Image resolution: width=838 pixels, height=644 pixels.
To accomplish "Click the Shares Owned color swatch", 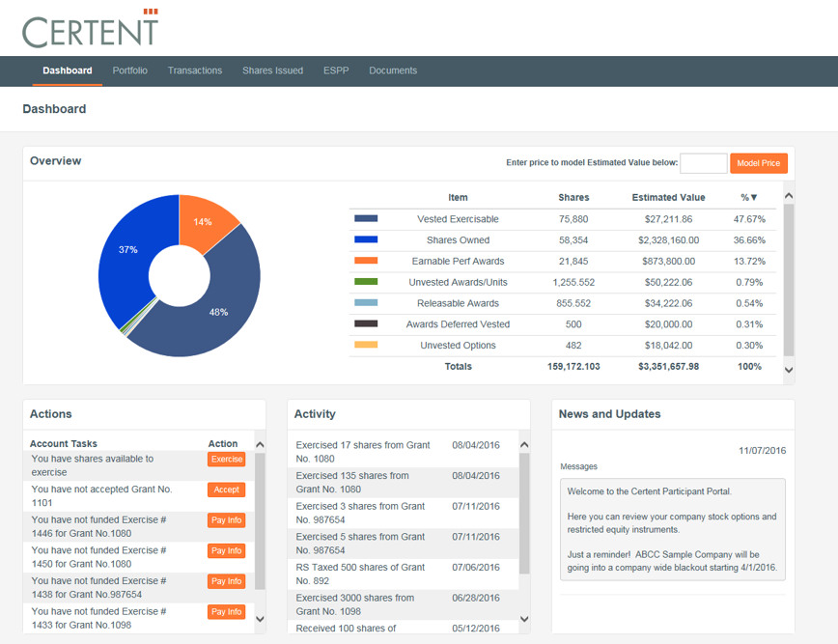I will tap(366, 239).
